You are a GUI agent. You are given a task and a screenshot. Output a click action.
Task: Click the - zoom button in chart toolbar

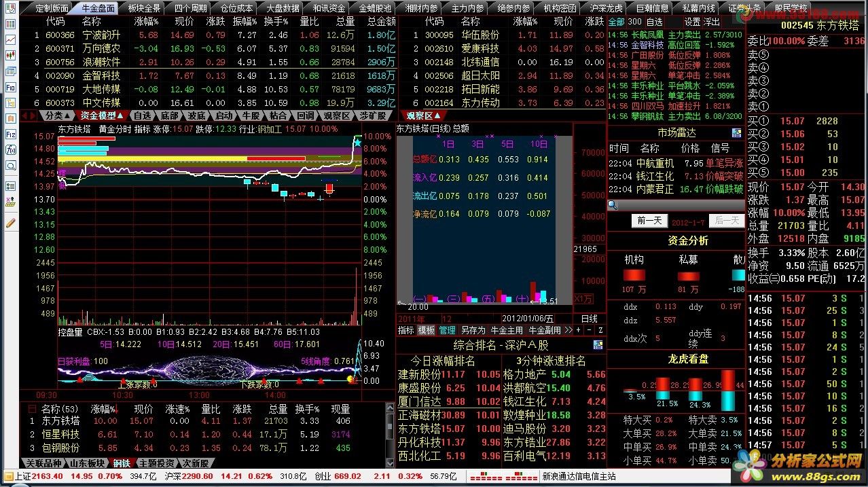pyautogui.click(x=590, y=330)
